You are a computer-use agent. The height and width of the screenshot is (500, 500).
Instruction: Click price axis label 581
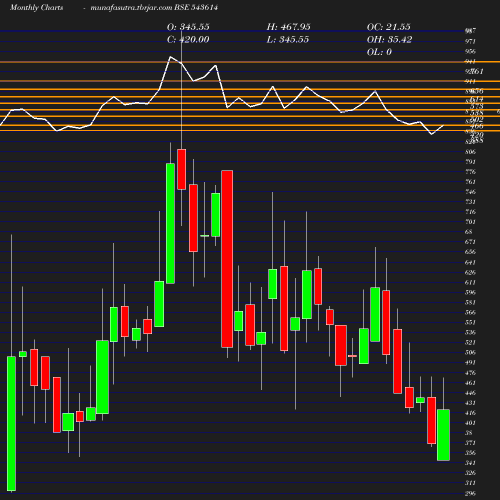click(x=470, y=302)
